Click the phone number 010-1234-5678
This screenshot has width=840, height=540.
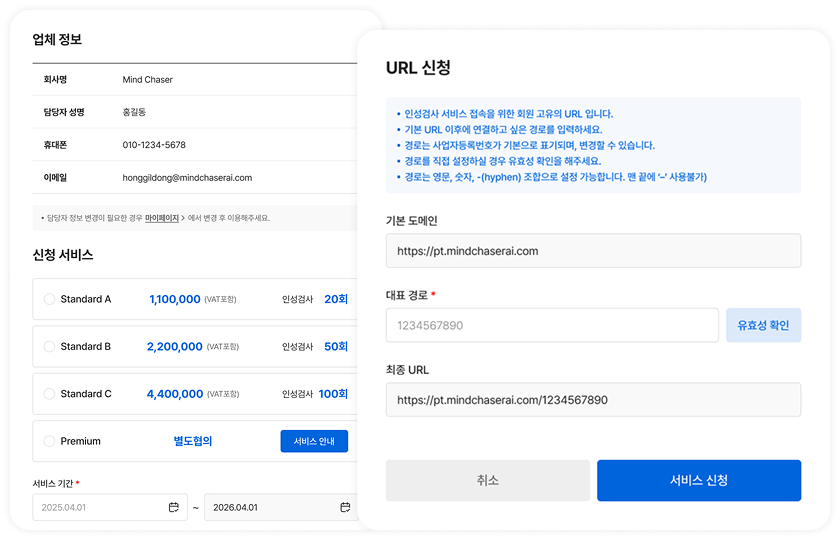pyautogui.click(x=154, y=145)
